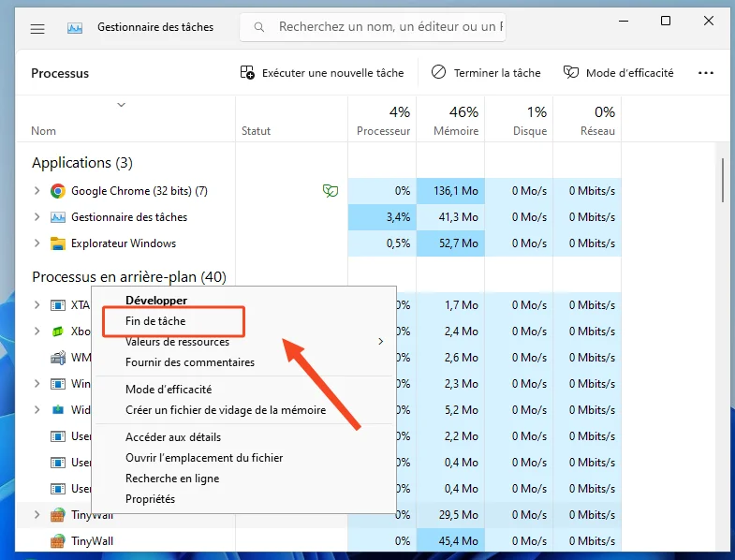Click the Explorateur Windows folder icon
The height and width of the screenshot is (560, 735).
point(57,243)
